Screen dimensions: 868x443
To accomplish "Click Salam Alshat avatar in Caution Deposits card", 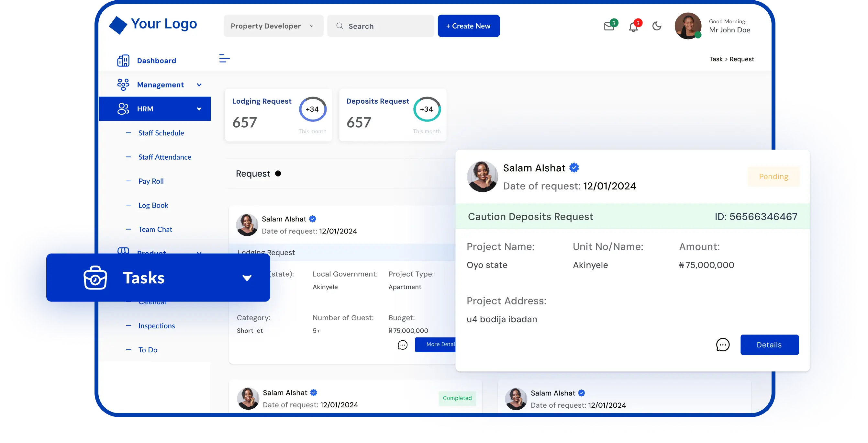I will click(482, 177).
